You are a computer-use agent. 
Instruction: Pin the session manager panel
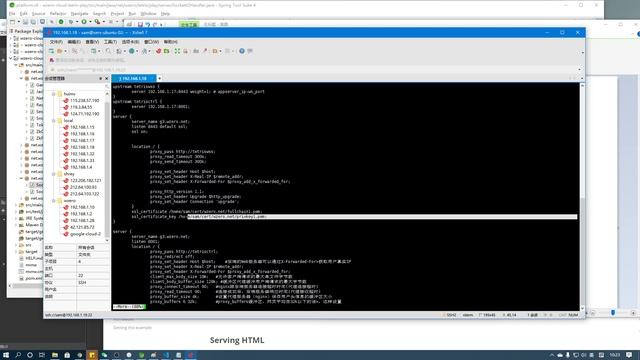click(101, 78)
